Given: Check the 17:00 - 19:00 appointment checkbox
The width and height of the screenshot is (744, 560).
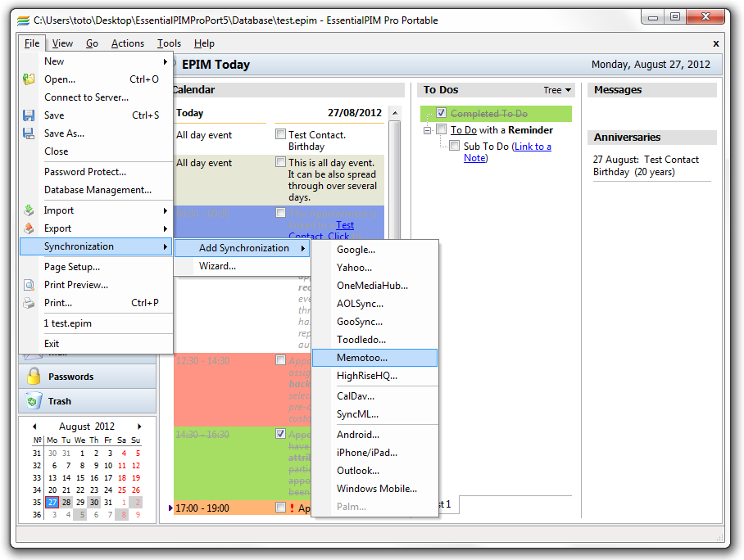Looking at the screenshot, I should (280, 508).
